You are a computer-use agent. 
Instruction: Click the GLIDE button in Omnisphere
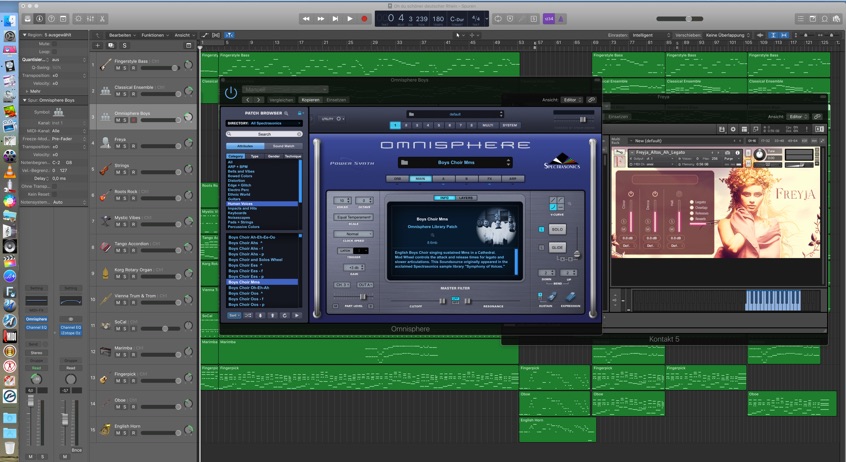coord(557,248)
